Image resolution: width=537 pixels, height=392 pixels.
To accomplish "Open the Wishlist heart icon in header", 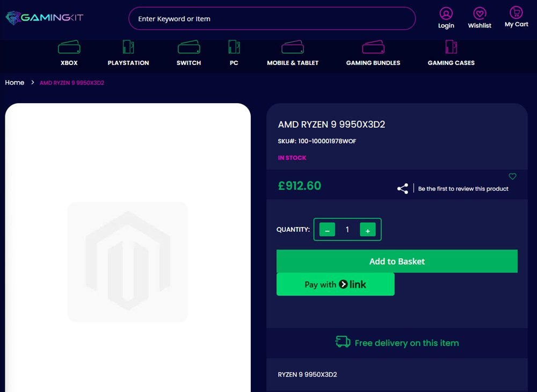I will coord(480,14).
